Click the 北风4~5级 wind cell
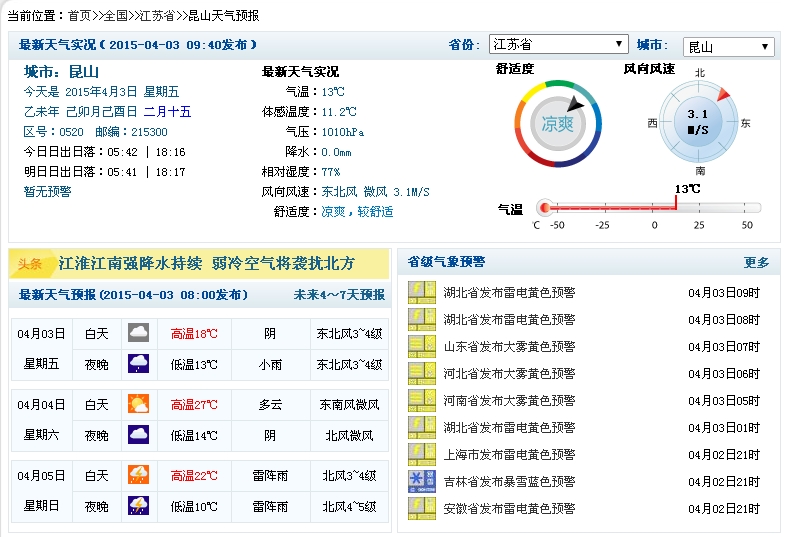Viewport: 792px width, 537px height. point(350,506)
